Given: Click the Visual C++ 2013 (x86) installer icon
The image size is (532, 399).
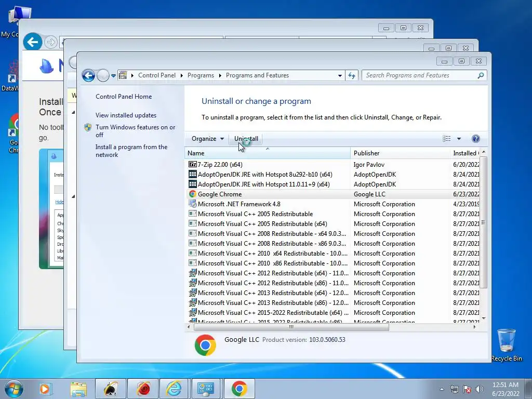Looking at the screenshot, I should tap(192, 303).
